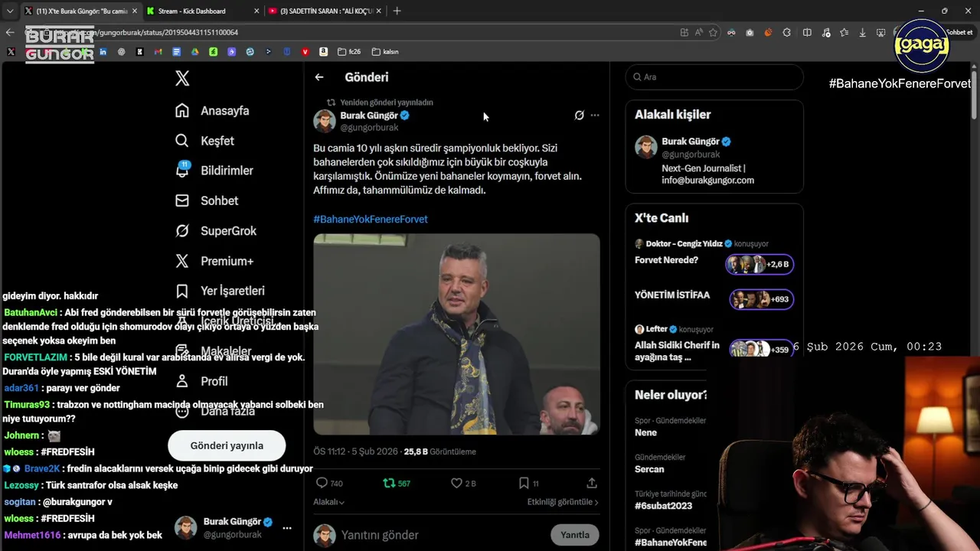Viewport: 980px width, 551px height.
Task: Open fc26 bookmarks folder
Action: 349,52
